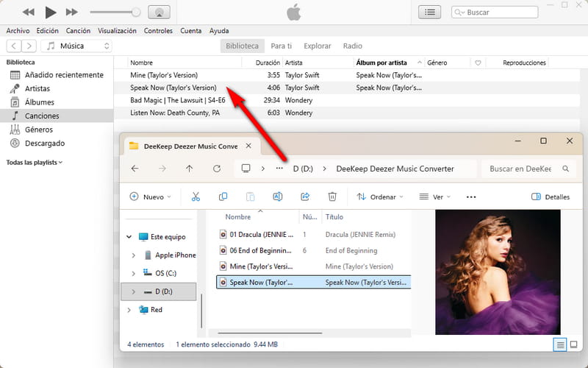The image size is (588, 368).
Task: Open the Edición menu
Action: click(47, 31)
